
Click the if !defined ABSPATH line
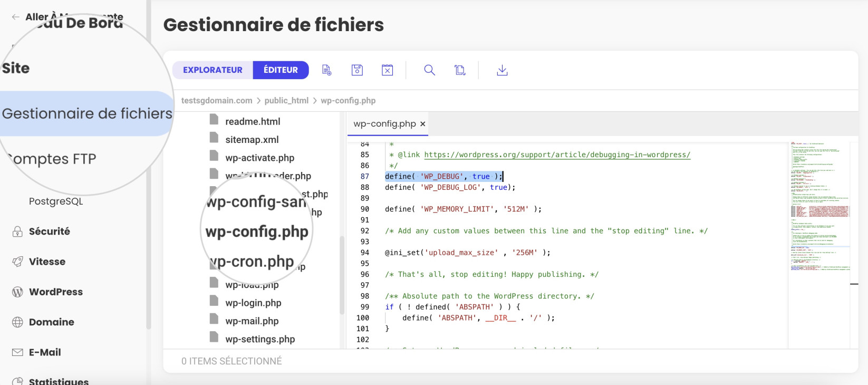[x=452, y=307]
